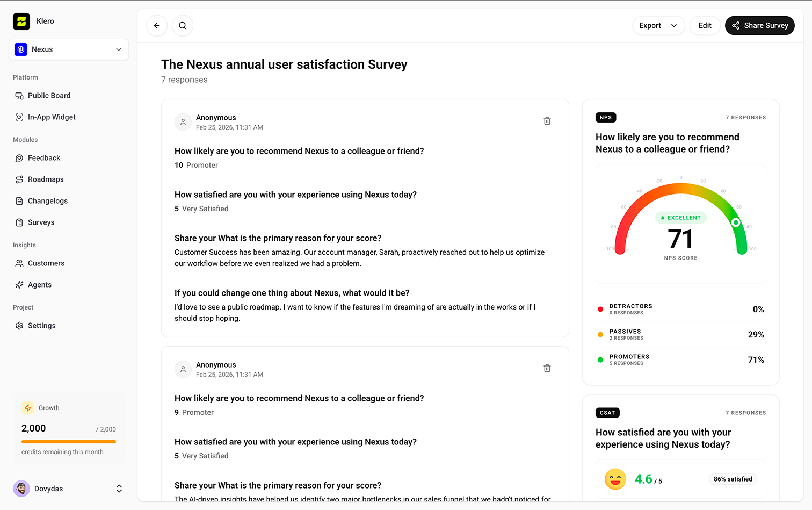The height and width of the screenshot is (510, 812).
Task: Click the Changelogs sidebar icon
Action: [x=19, y=201]
